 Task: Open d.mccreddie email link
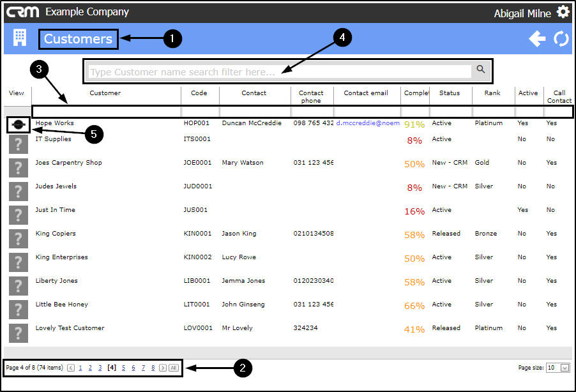tap(368, 123)
